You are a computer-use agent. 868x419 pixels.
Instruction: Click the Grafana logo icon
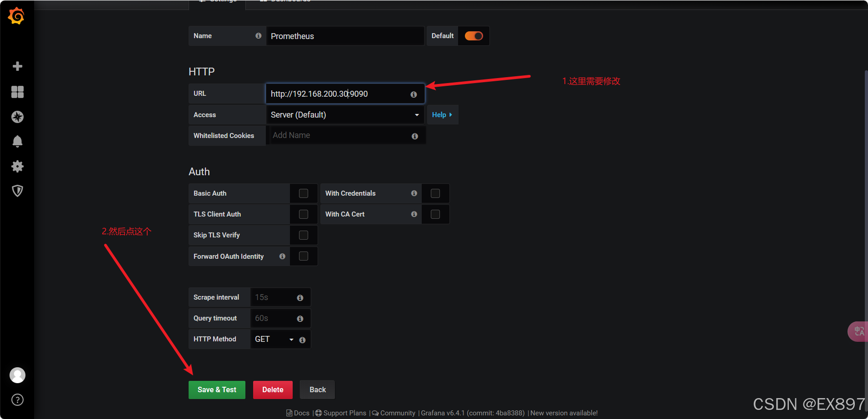pyautogui.click(x=17, y=16)
